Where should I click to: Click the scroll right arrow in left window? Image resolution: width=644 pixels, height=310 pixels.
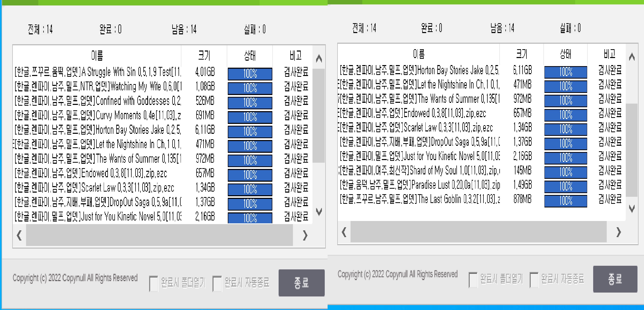pos(305,235)
